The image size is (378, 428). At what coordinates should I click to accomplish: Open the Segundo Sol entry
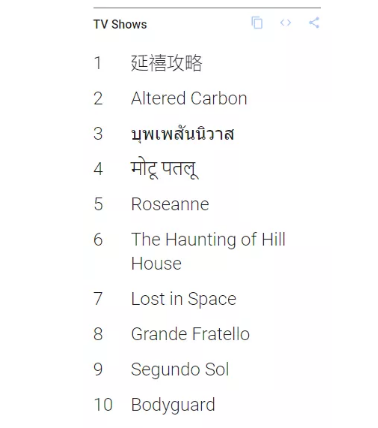(x=180, y=369)
